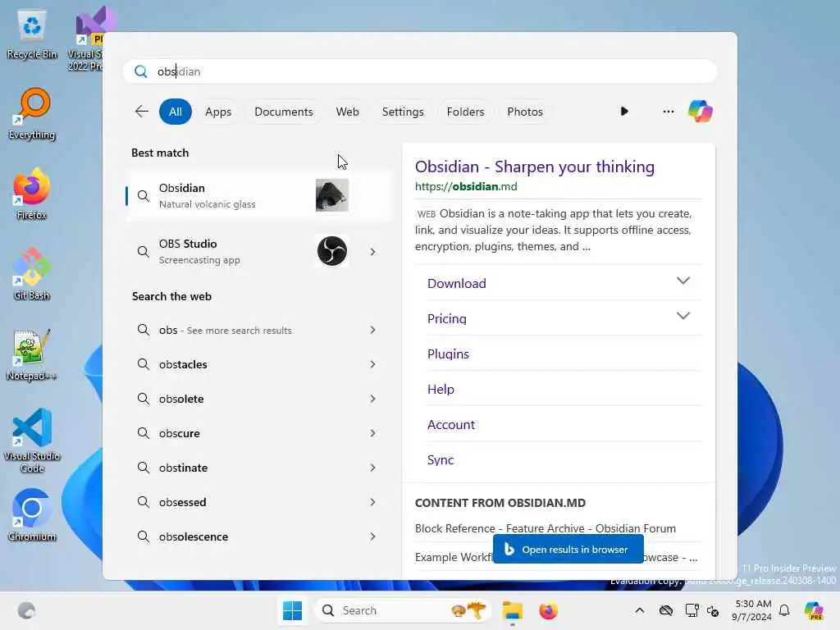Click the Obsidian volcanic glass thumbnail

pos(331,195)
